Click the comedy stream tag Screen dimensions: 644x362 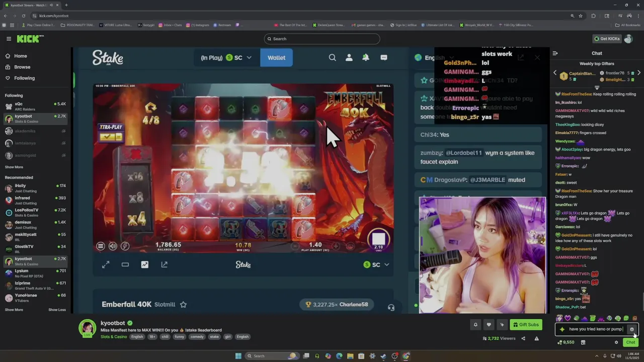coord(197,337)
